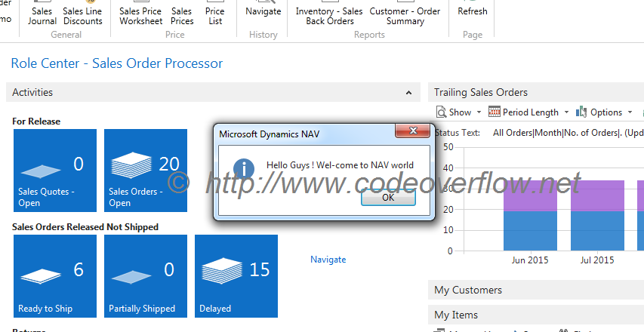Screen dimensions: 644x332
Task: Click the blue Jul 2015 bar segment
Action: 598,231
